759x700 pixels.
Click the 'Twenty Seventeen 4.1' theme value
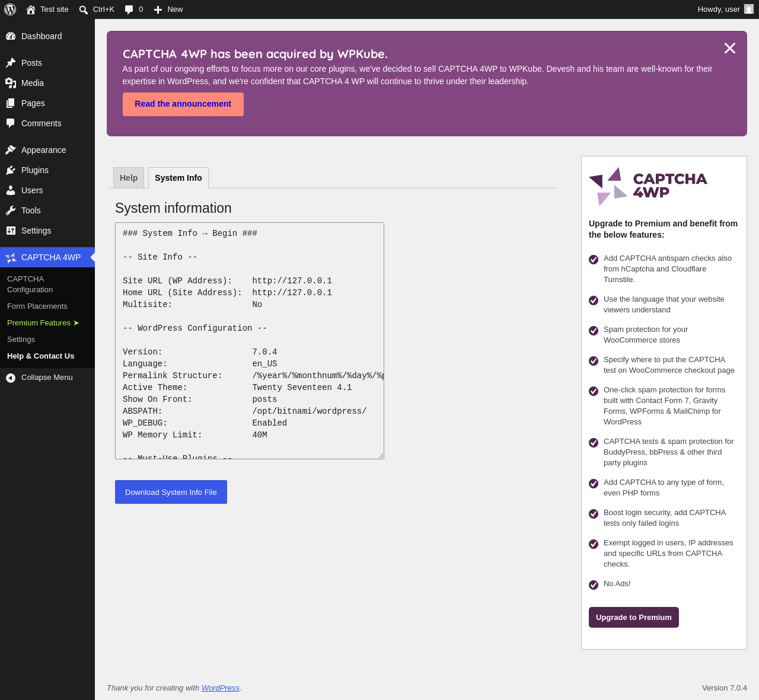pyautogui.click(x=302, y=388)
